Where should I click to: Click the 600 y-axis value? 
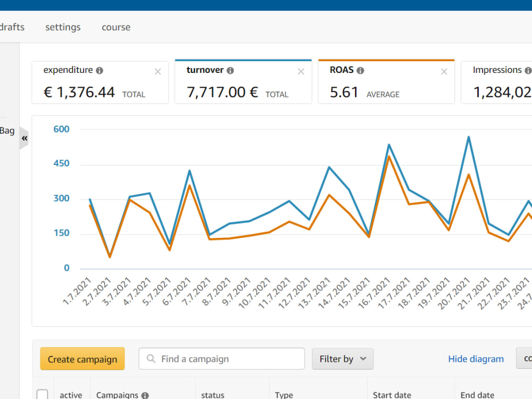point(61,129)
